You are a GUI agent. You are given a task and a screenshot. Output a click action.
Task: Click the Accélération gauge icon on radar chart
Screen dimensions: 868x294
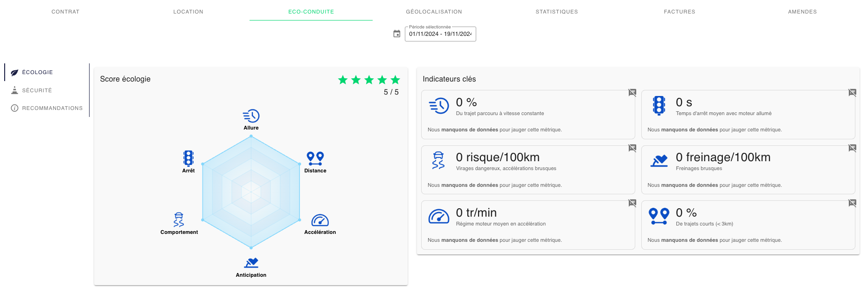click(320, 220)
